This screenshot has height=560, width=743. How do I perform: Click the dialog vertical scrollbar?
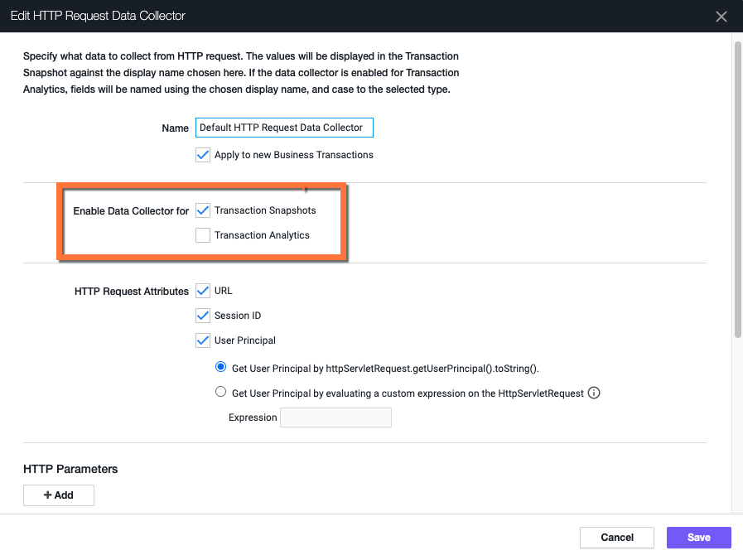738,190
